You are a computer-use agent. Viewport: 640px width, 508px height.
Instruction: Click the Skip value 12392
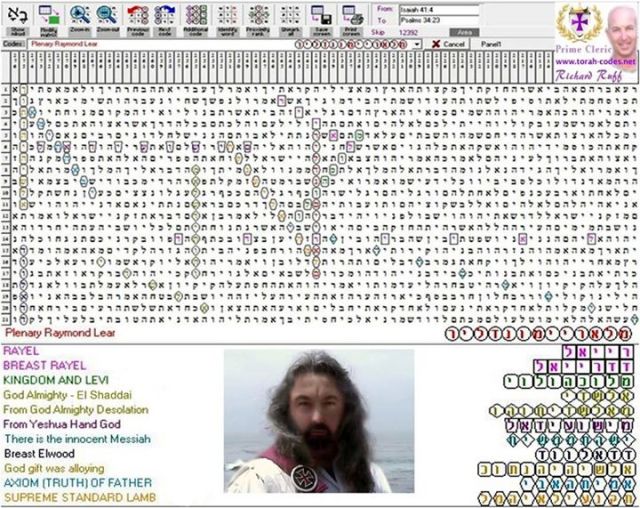409,32
